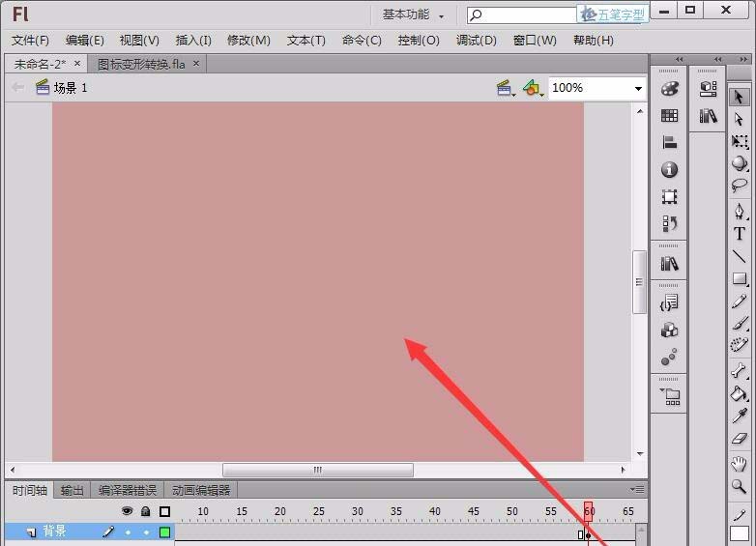Select the 背景 layer name

(x=54, y=532)
